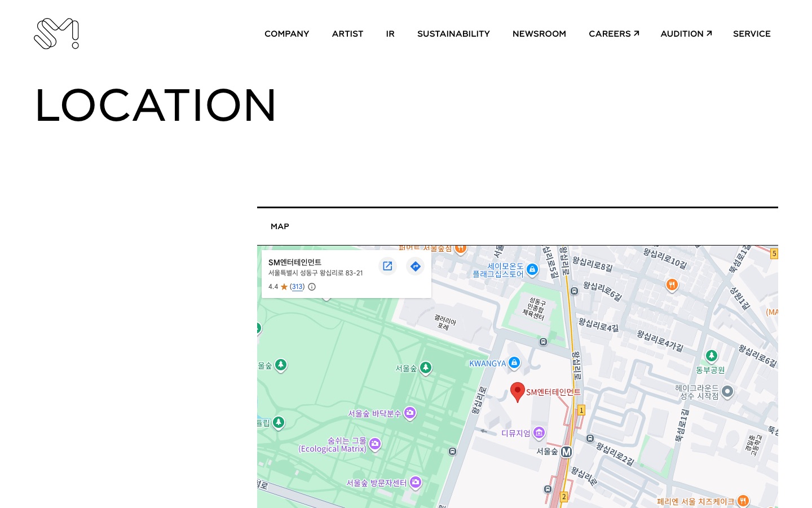Select the 세이모온도 플래그십스토어 marker
Viewport: 812px width, 508px height.
coord(532,270)
